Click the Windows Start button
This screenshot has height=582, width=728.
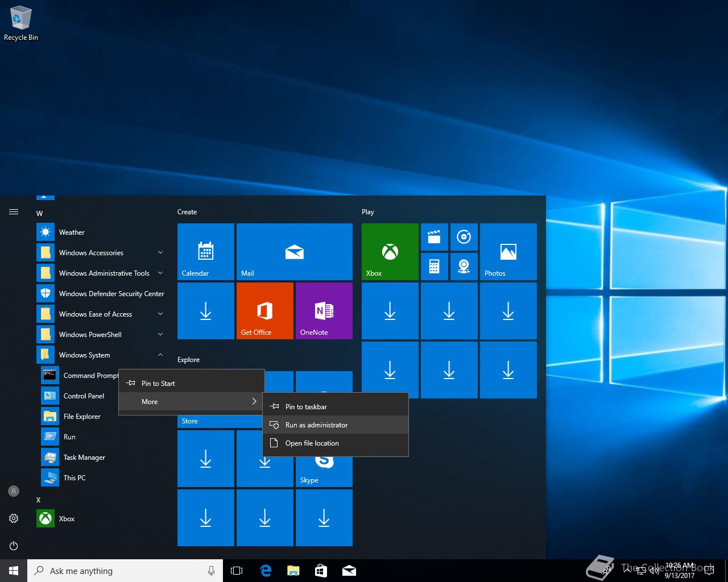14,571
